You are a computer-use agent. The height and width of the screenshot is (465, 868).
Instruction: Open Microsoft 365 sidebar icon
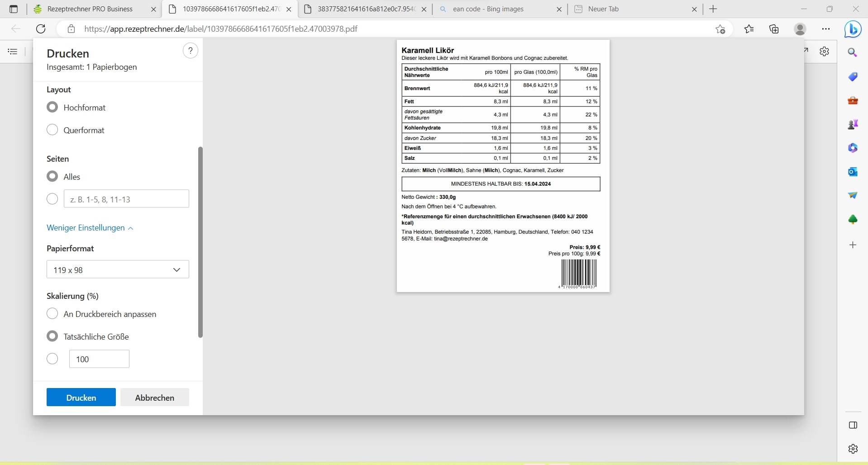(x=853, y=148)
